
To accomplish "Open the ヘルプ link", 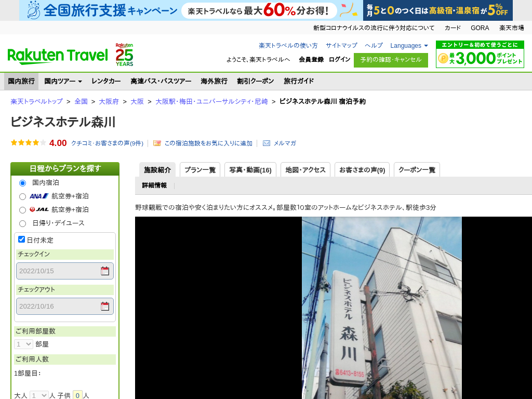I will [x=374, y=46].
